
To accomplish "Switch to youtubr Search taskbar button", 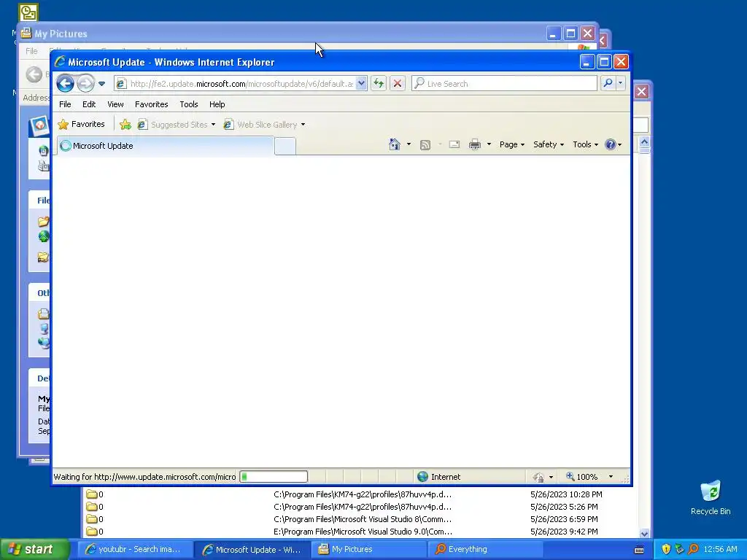I will click(x=133, y=549).
